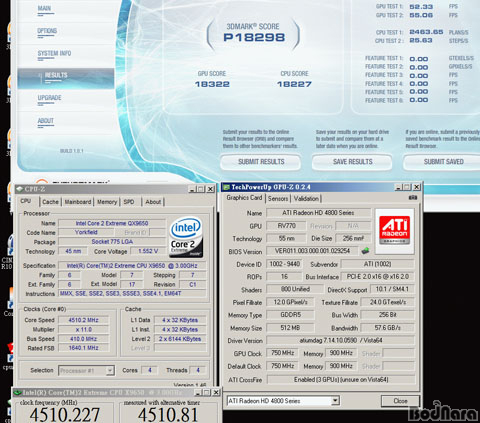
Task: Click the Multiplier field x 11.0
Action: 83,329
